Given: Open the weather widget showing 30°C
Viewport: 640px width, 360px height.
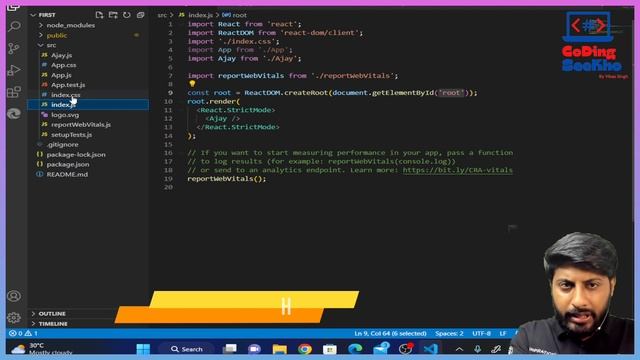Looking at the screenshot, I should [41, 349].
